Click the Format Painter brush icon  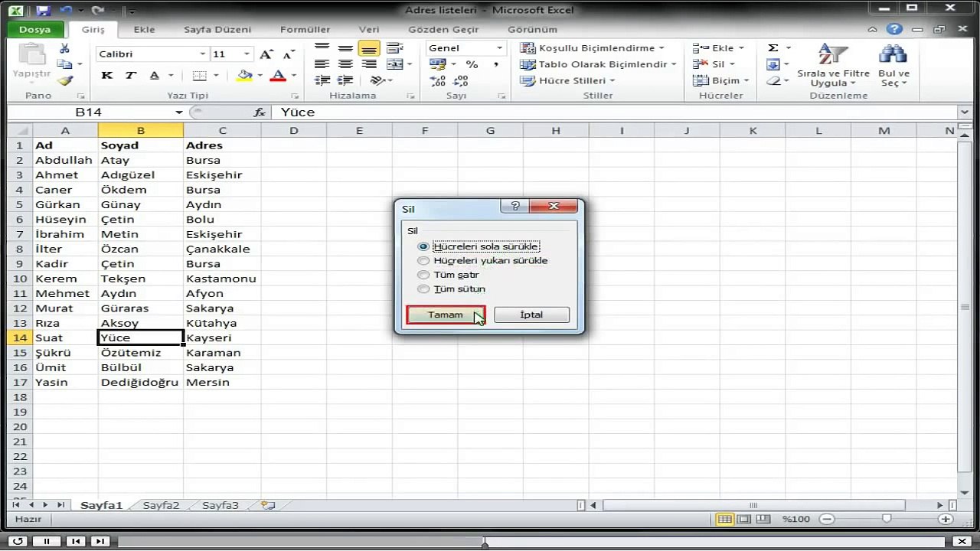65,80
